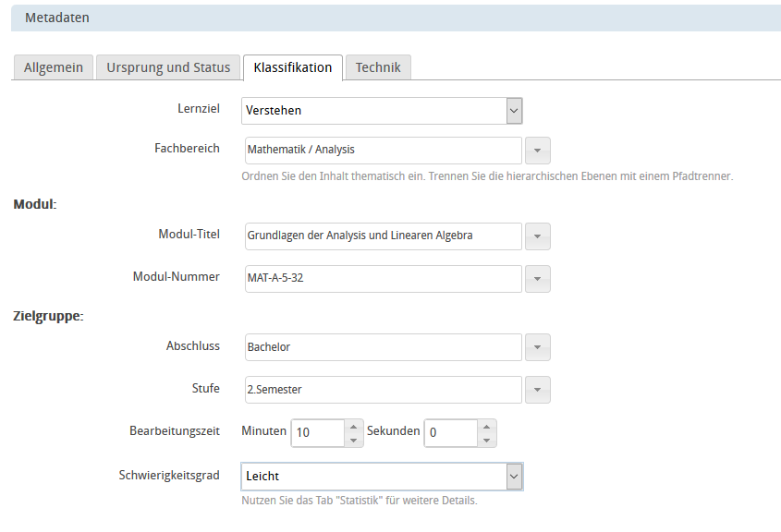Click the Modul-Titel input field
The width and height of the screenshot is (781, 532).
[x=383, y=236]
